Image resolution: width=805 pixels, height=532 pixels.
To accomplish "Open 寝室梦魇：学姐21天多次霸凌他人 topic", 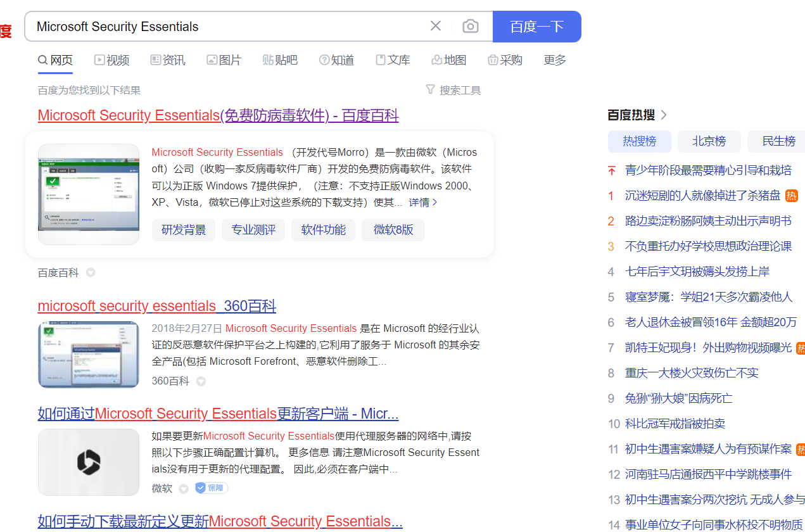I will [x=709, y=297].
